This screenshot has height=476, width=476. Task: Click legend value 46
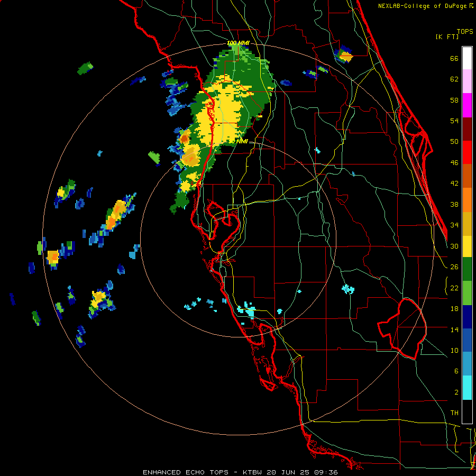click(454, 163)
